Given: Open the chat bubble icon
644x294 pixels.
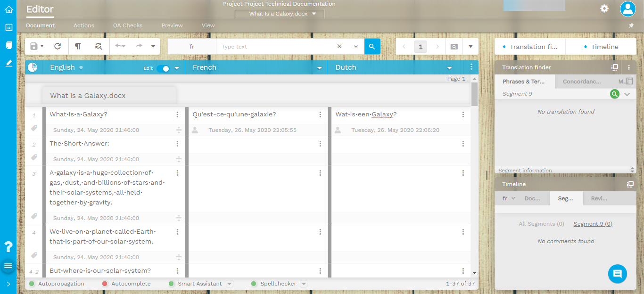Looking at the screenshot, I should (x=617, y=274).
